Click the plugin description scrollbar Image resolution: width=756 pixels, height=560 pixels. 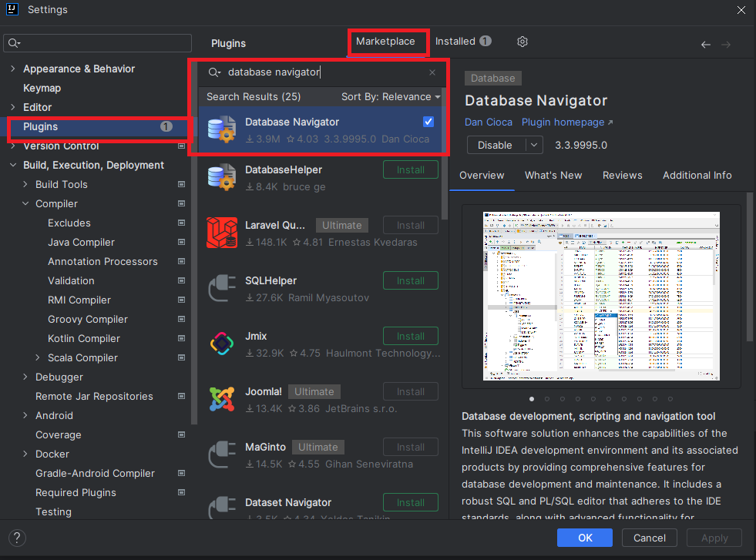click(750, 267)
